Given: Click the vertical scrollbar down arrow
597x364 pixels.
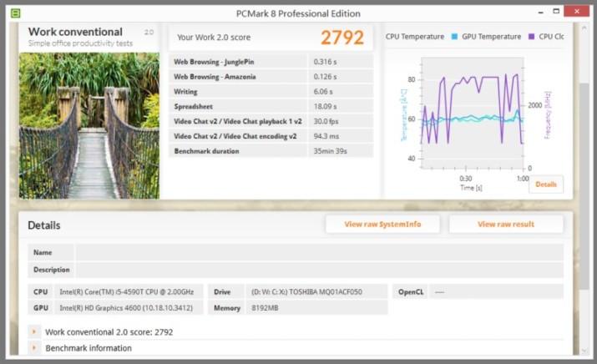Looking at the screenshot, I should (x=584, y=351).
